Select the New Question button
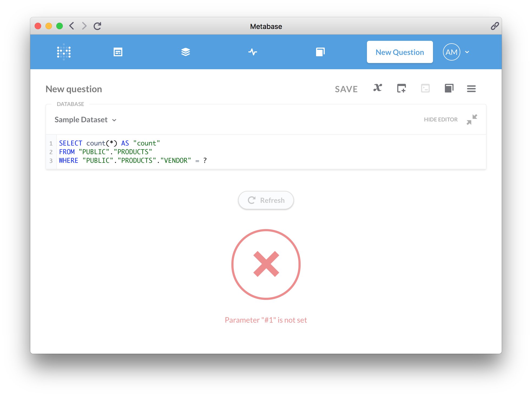 (400, 52)
